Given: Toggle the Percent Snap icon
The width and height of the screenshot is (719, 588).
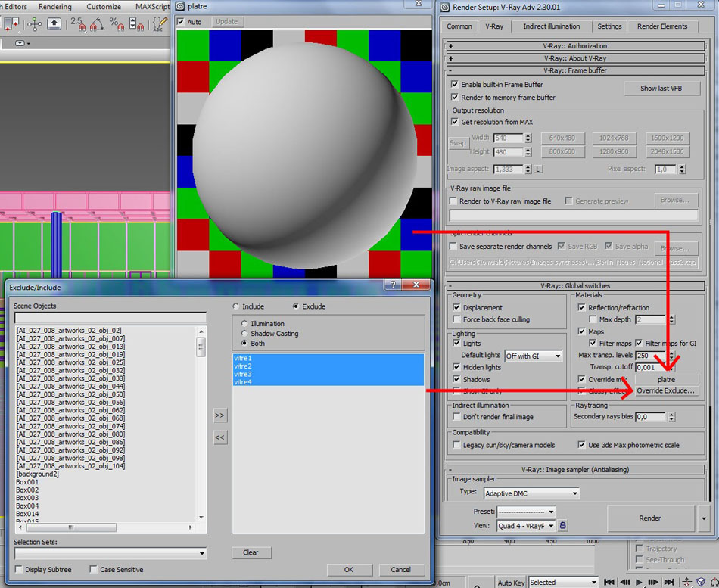Looking at the screenshot, I should [x=116, y=24].
